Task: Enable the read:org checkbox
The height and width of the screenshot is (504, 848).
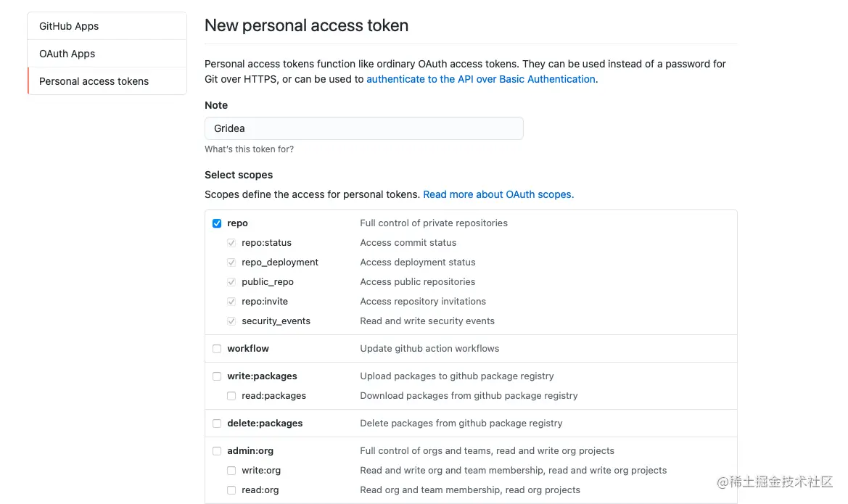Action: tap(231, 490)
